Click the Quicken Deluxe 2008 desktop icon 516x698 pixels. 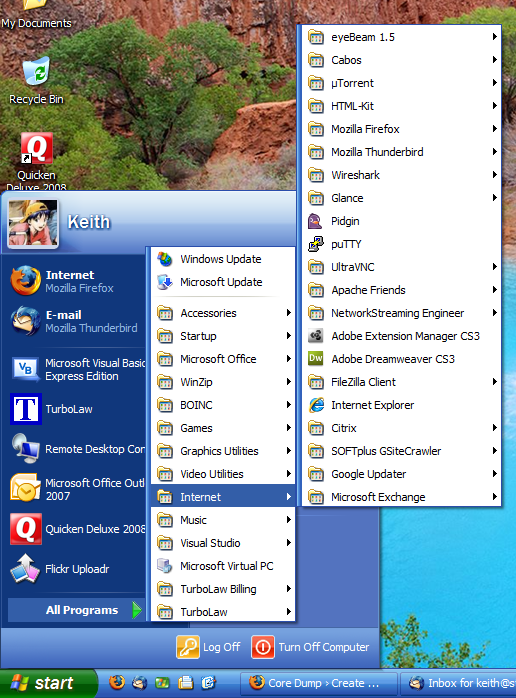(37, 162)
